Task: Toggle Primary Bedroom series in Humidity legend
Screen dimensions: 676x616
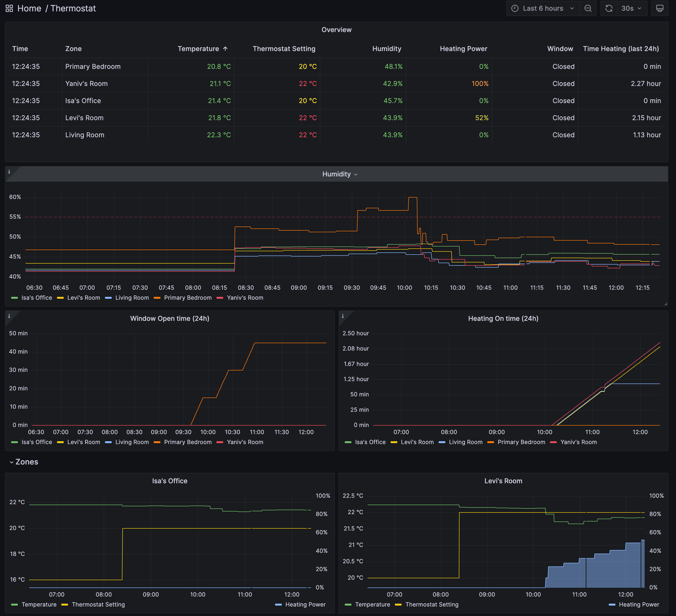Action: click(187, 298)
